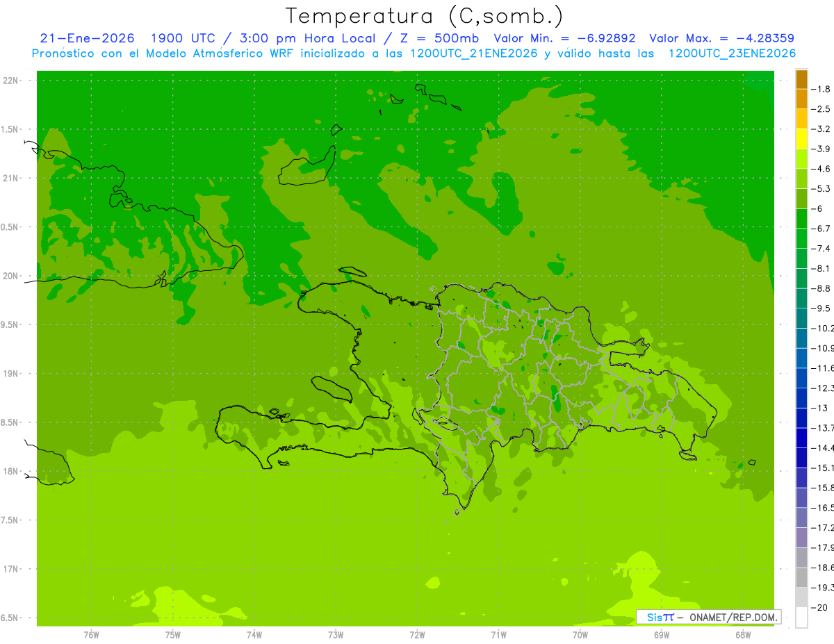Click the "1200UTC_23ENE2026" valid-until time
The width and height of the screenshot is (834, 644).
pos(732,53)
